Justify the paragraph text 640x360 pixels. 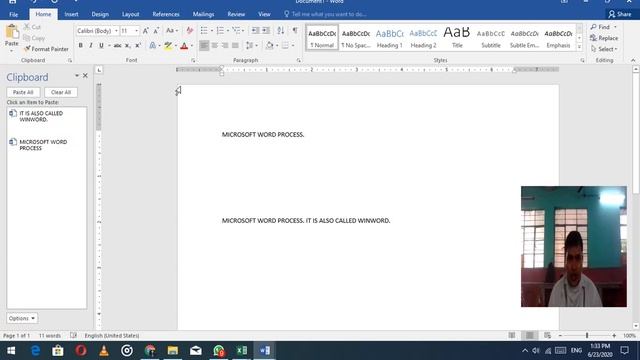tap(235, 46)
